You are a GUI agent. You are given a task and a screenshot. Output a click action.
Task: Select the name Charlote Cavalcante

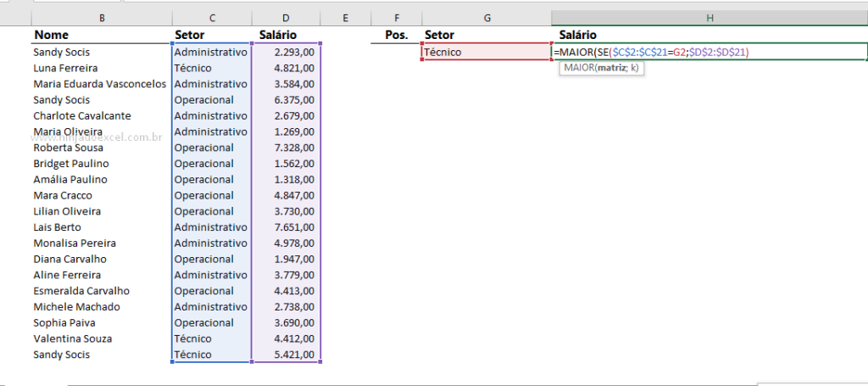pyautogui.click(x=82, y=115)
